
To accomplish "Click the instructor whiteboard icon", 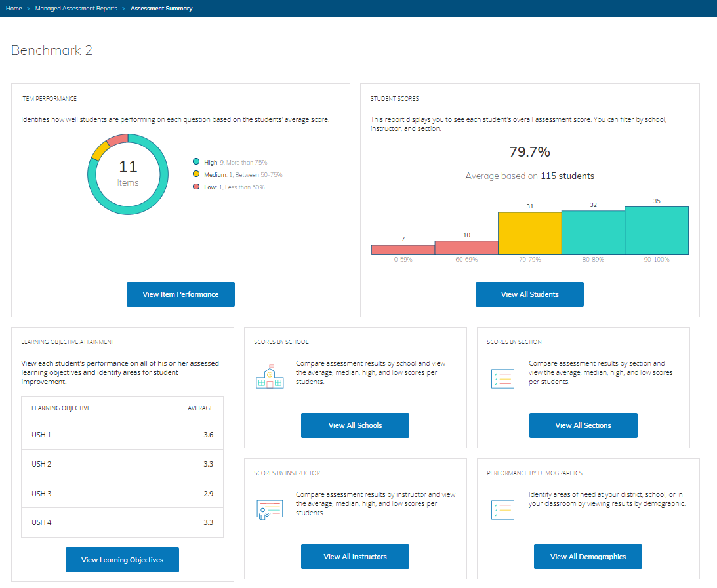I will (x=269, y=509).
